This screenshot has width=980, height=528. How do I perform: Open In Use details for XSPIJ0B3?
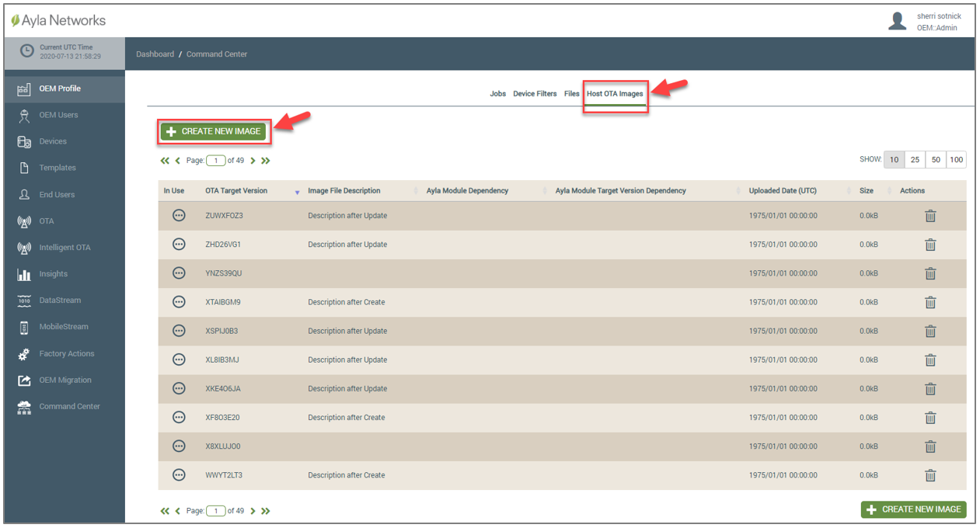179,330
